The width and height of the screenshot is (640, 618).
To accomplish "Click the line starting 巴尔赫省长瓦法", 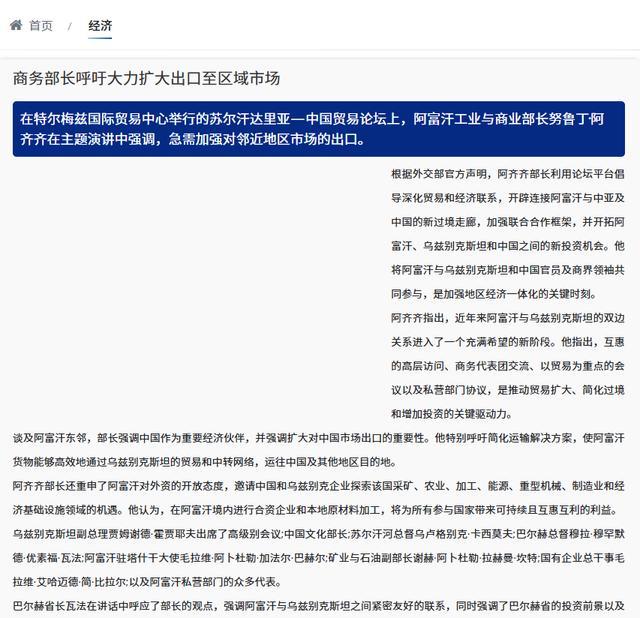I will (319, 606).
